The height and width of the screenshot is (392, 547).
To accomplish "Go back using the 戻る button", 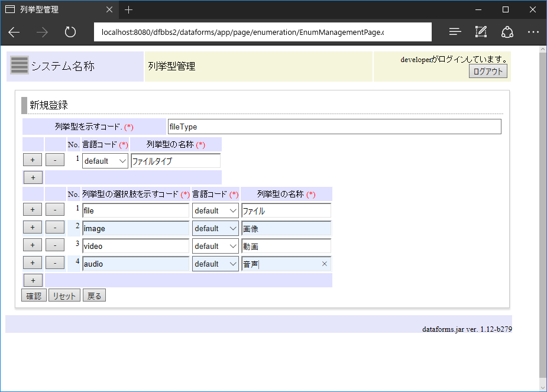I will [94, 294].
